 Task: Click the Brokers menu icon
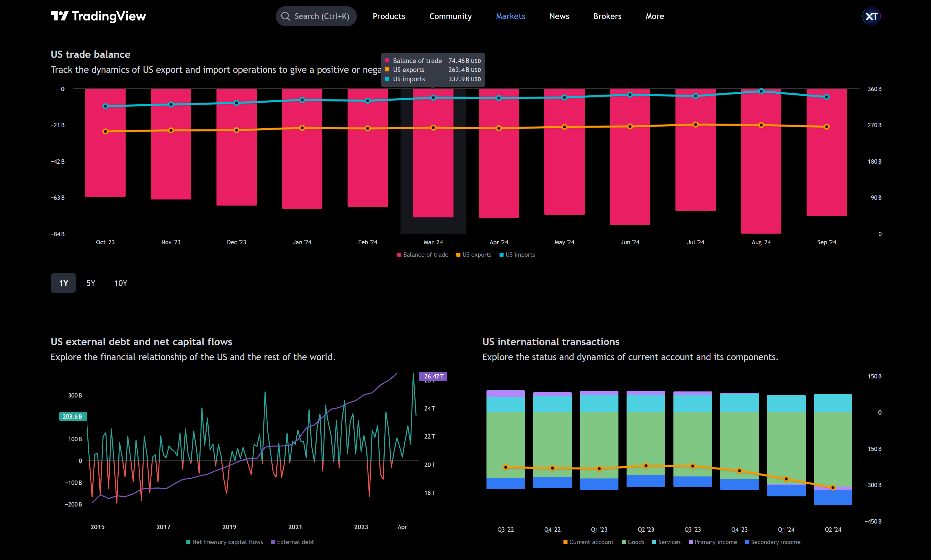coord(607,16)
